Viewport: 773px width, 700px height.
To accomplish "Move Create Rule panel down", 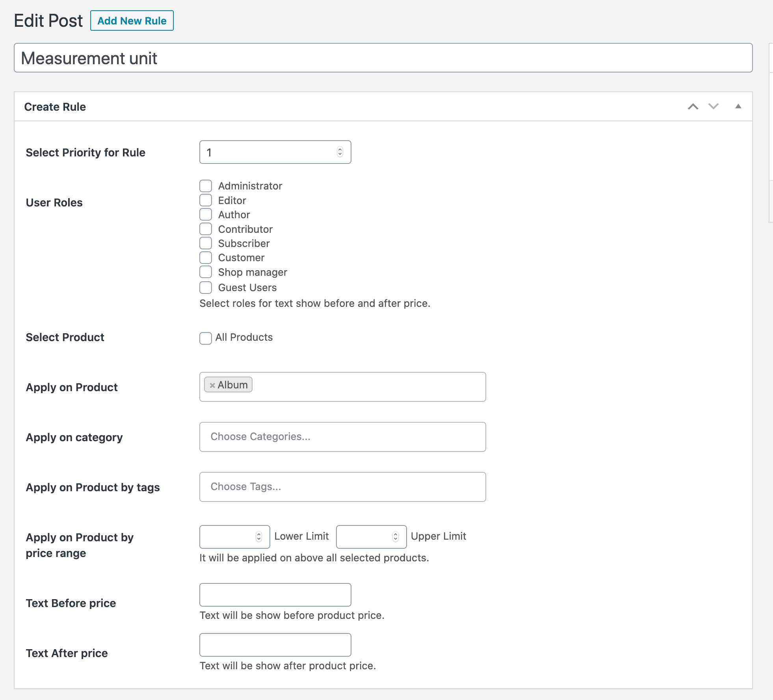I will click(714, 106).
